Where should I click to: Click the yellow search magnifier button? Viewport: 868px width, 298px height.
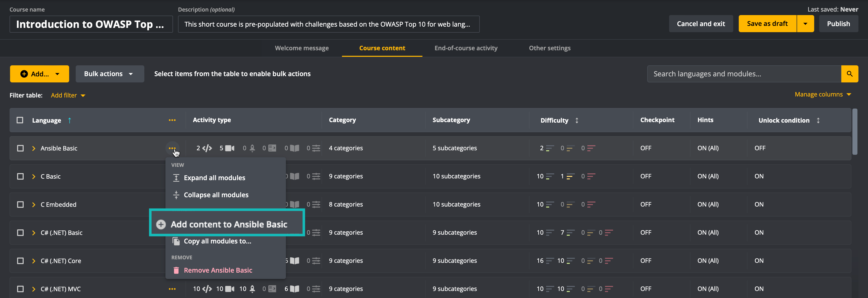pos(849,74)
